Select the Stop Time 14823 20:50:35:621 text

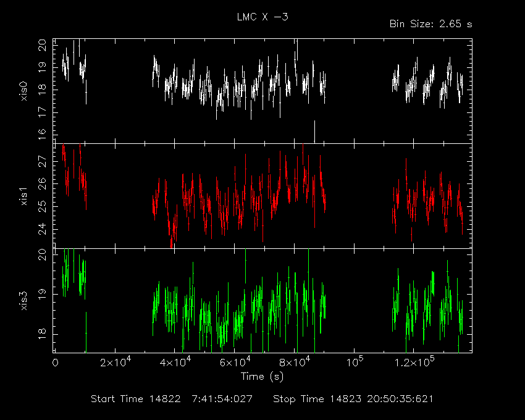click(x=353, y=399)
